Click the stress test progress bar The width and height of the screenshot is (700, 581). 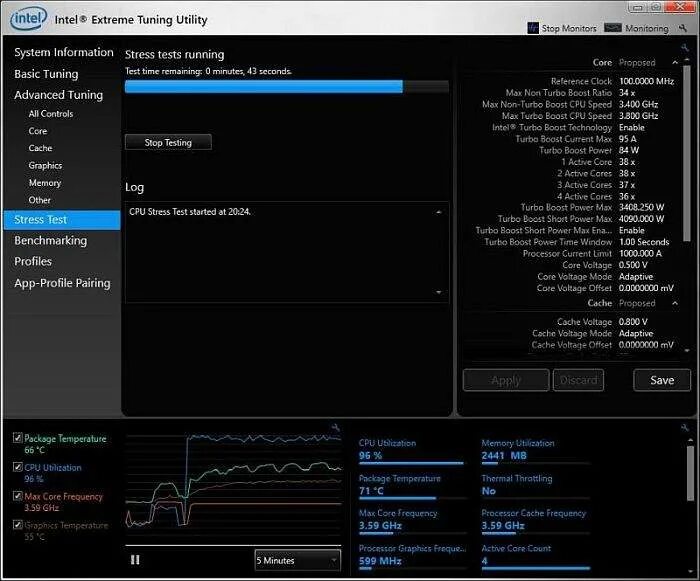click(287, 86)
